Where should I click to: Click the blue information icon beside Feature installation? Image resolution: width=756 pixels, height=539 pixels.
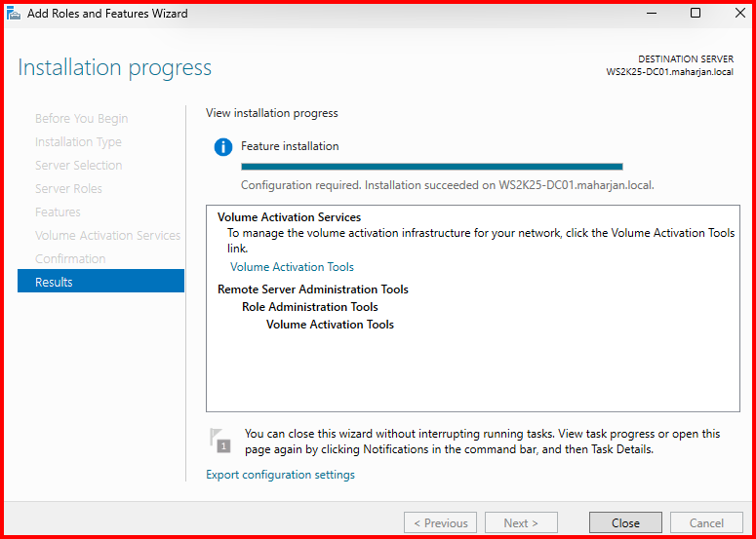point(223,147)
